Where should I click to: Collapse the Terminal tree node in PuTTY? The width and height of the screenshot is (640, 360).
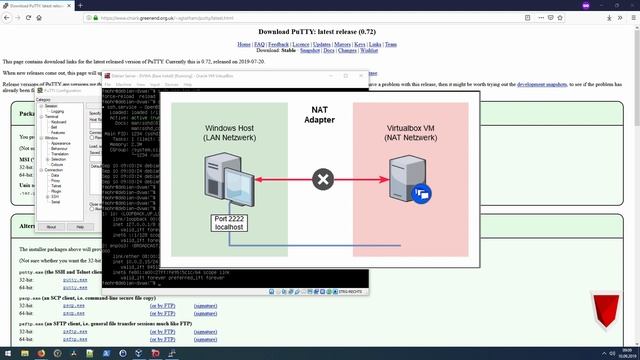click(x=41, y=117)
